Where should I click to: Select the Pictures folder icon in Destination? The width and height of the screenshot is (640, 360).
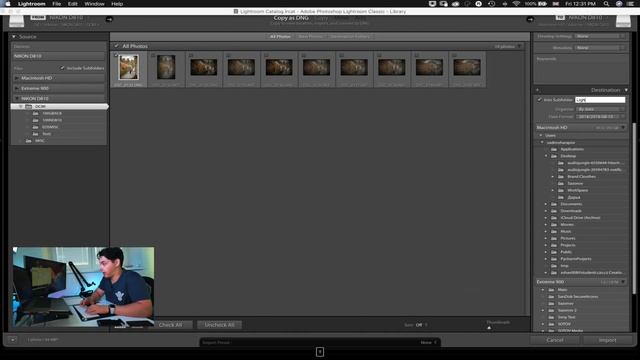554,238
